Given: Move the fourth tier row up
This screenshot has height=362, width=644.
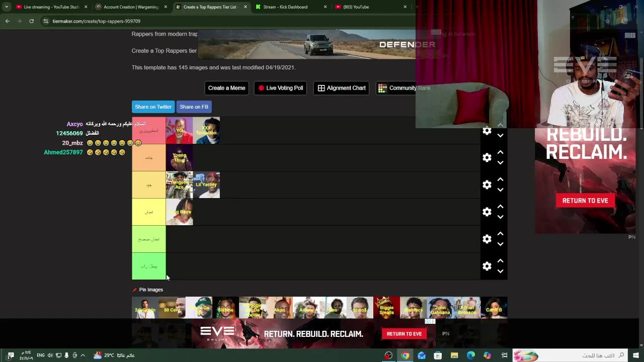Looking at the screenshot, I should coord(500,207).
